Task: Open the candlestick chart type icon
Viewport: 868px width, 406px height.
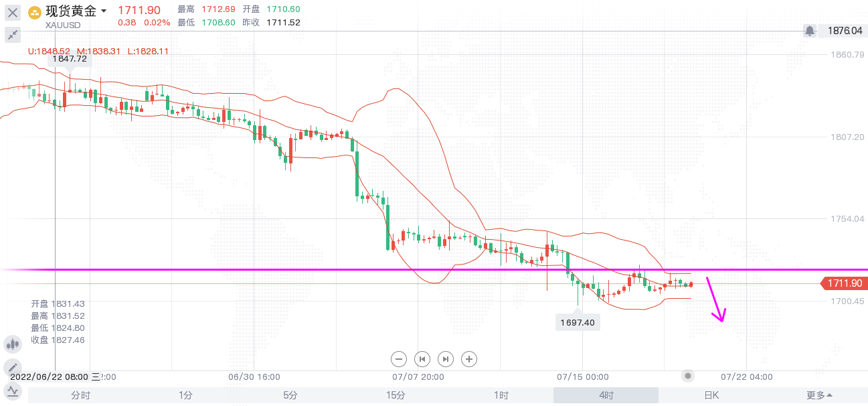Action: pos(13,344)
